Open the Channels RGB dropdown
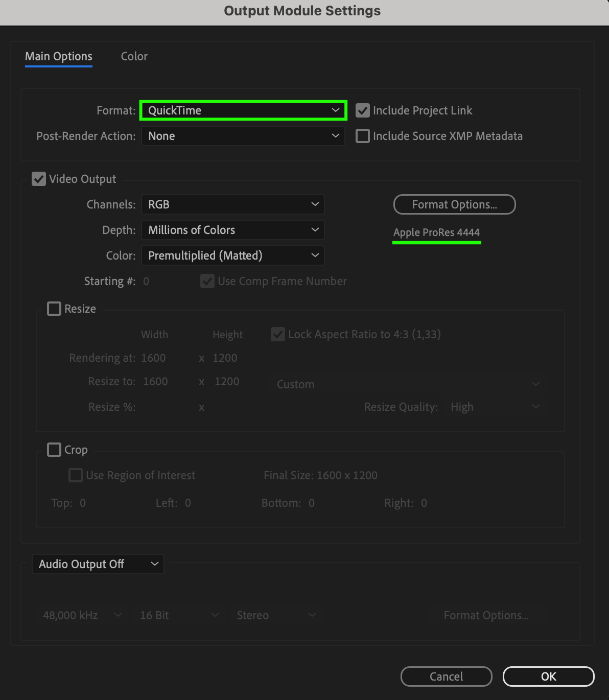Viewport: 609px width, 700px height. 232,204
